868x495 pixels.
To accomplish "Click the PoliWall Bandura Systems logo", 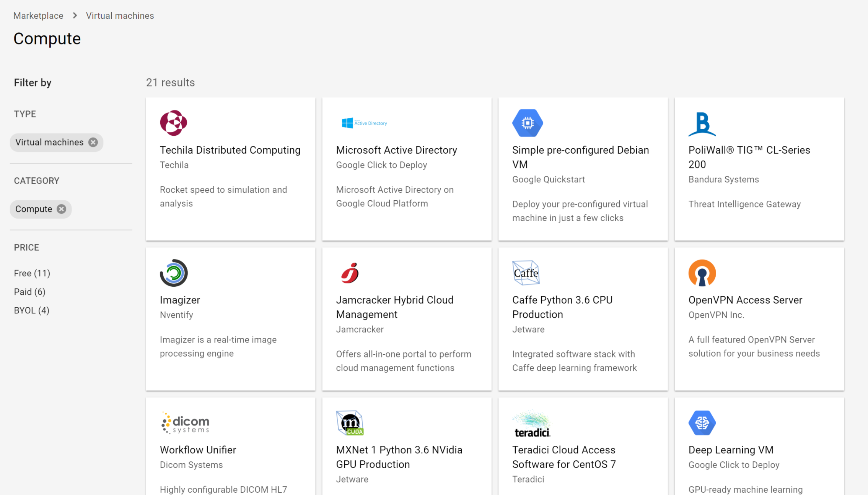I will click(x=702, y=123).
